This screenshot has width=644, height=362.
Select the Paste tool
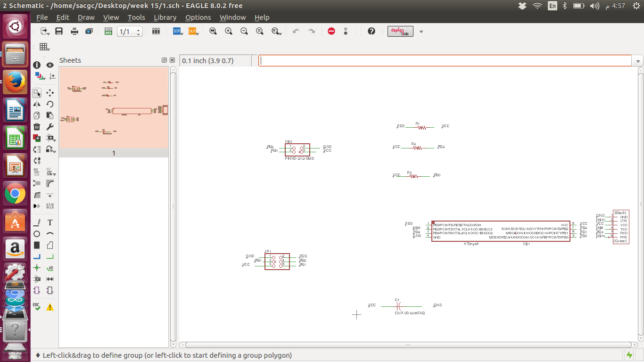50,115
